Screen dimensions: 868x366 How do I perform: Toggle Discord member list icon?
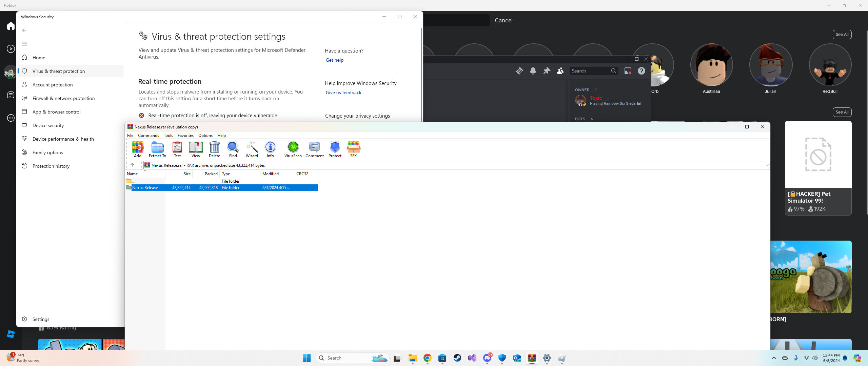point(560,71)
